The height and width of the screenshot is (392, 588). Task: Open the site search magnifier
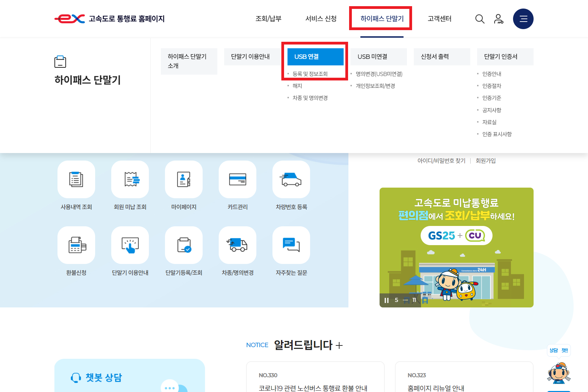tap(480, 19)
